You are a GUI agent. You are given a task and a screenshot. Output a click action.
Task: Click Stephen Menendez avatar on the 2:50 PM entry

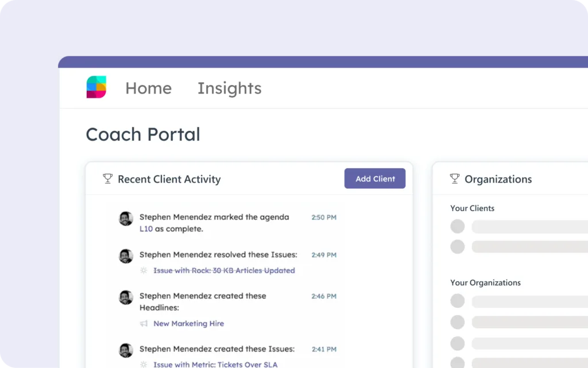coord(126,218)
